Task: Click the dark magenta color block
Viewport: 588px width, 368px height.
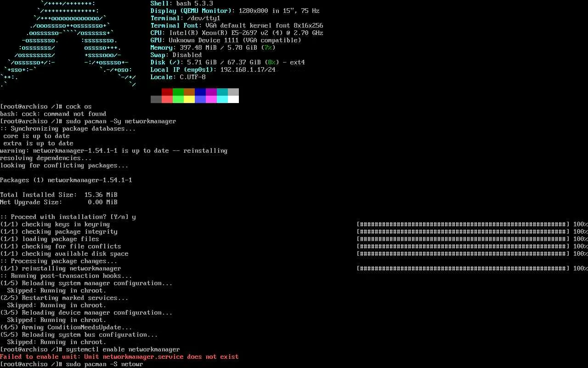Action: pos(211,92)
